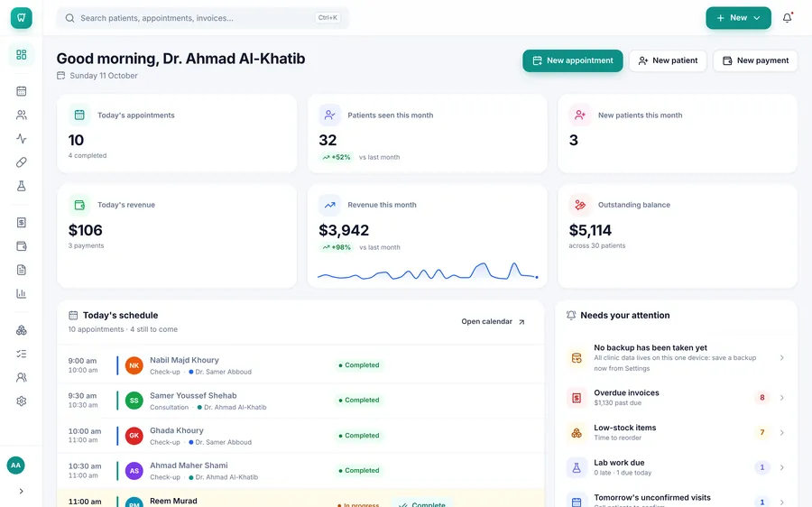Open Low-stock items attention item
812x507 pixels.
click(x=677, y=432)
